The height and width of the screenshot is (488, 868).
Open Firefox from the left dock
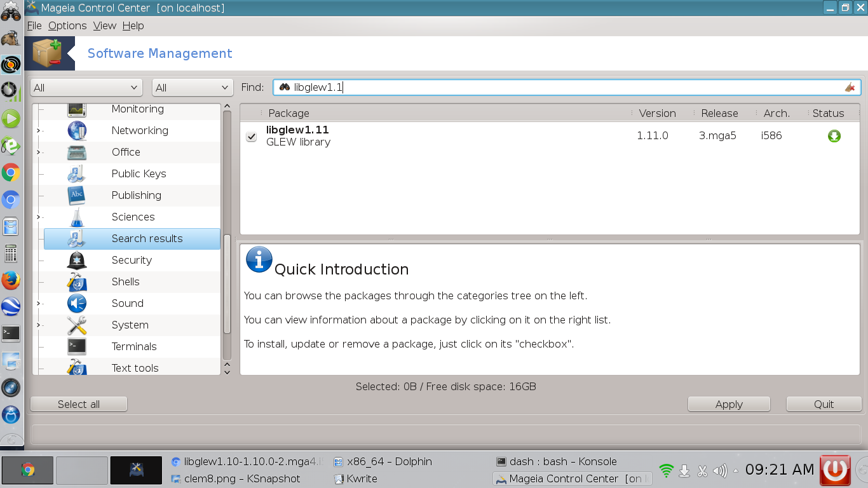click(11, 280)
